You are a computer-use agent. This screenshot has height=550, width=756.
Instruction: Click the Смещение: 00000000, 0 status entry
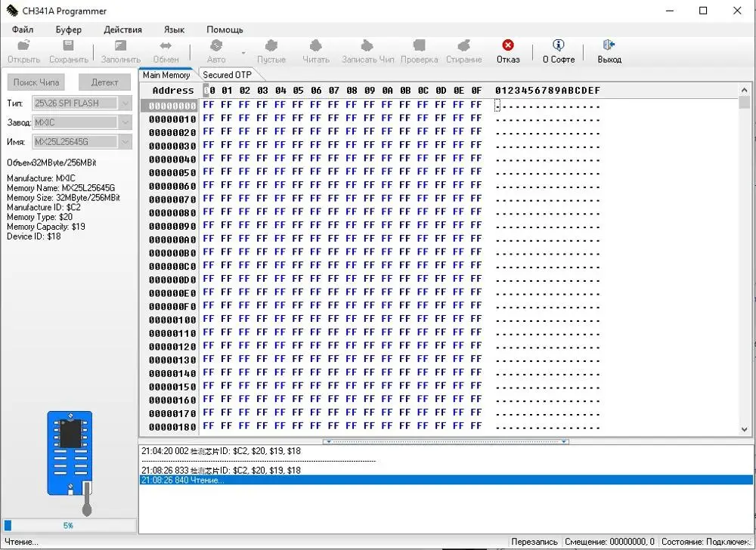609,542
